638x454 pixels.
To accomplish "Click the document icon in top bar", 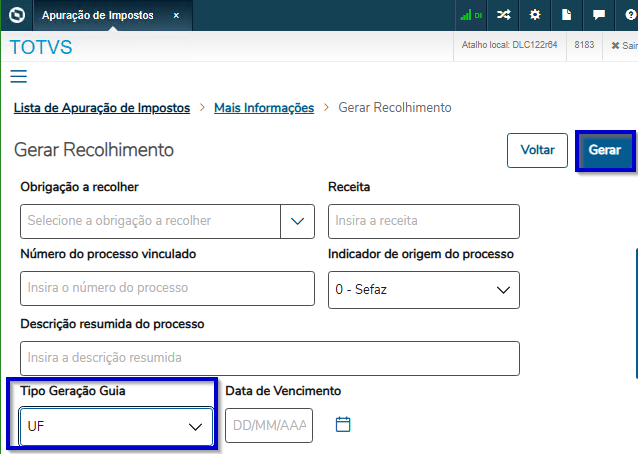I will click(x=566, y=15).
